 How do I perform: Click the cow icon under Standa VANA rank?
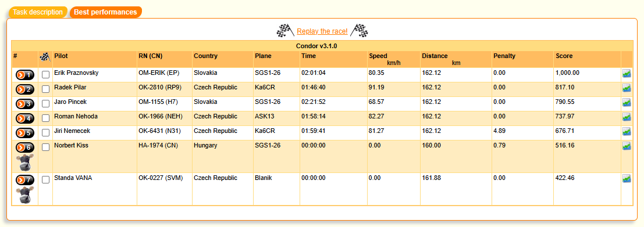(25, 194)
